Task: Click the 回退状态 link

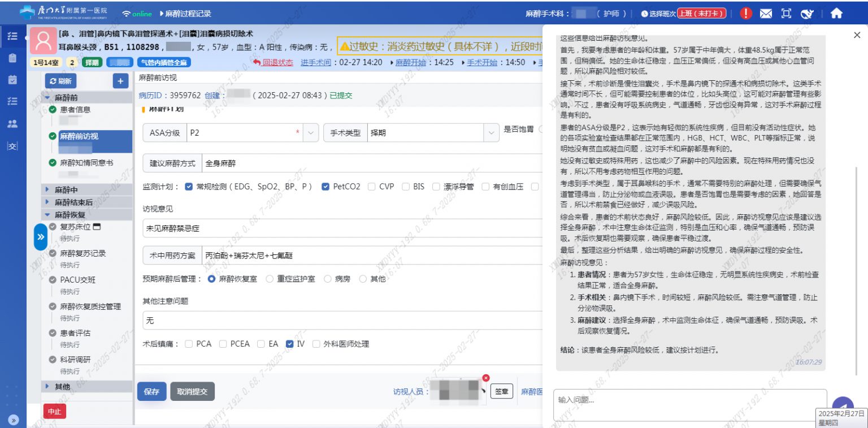Action: coord(274,62)
